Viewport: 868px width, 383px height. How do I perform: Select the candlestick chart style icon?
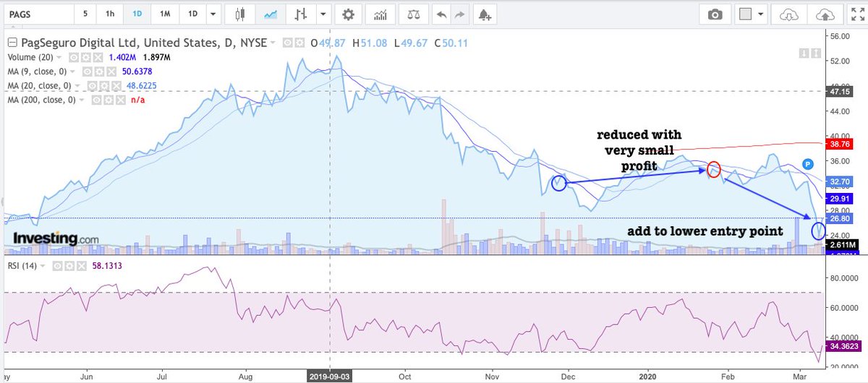241,14
